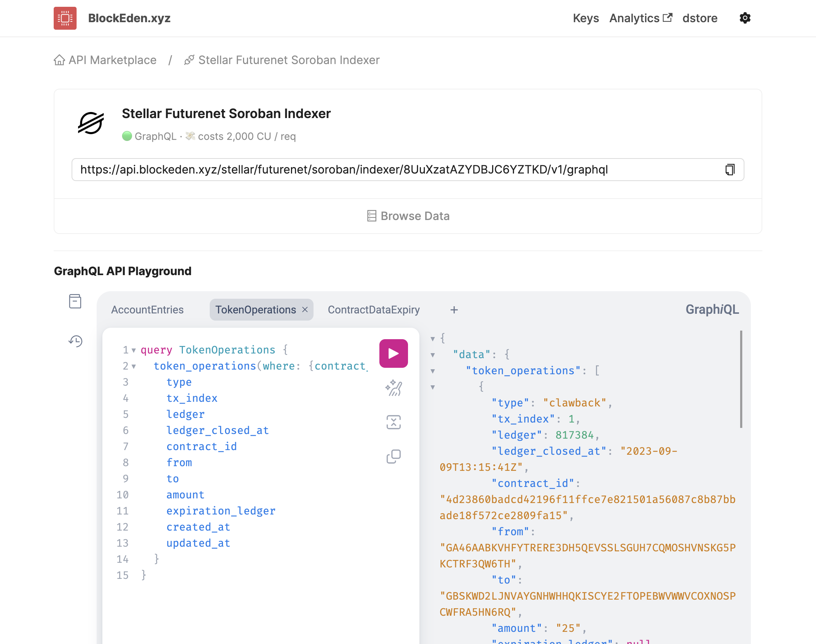Click the response panel scrollbar
This screenshot has width=816, height=644.
(741, 379)
